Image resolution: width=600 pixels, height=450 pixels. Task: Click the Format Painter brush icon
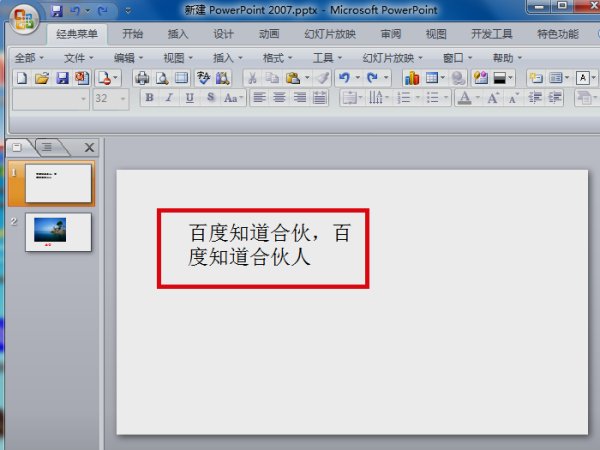tap(322, 78)
